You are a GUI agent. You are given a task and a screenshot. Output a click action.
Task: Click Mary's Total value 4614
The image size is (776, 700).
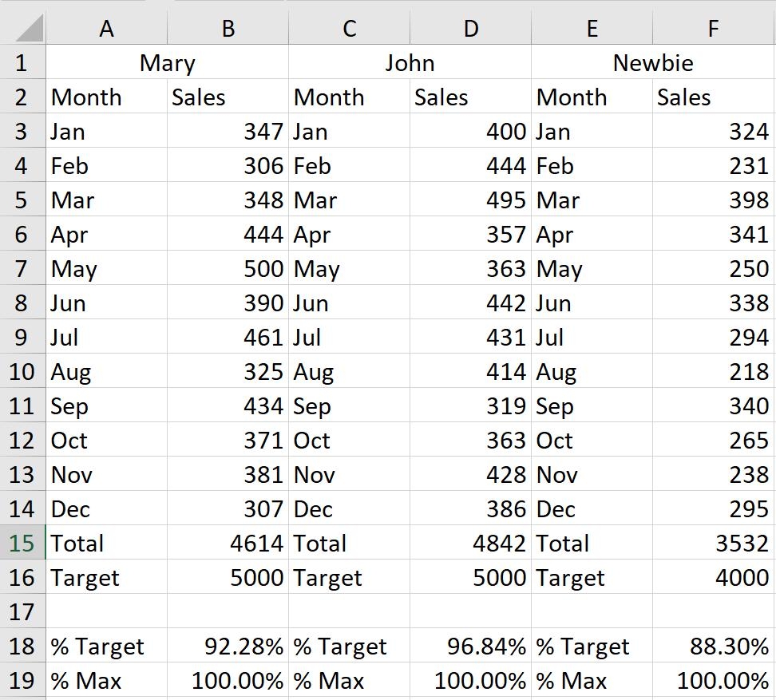coord(228,544)
